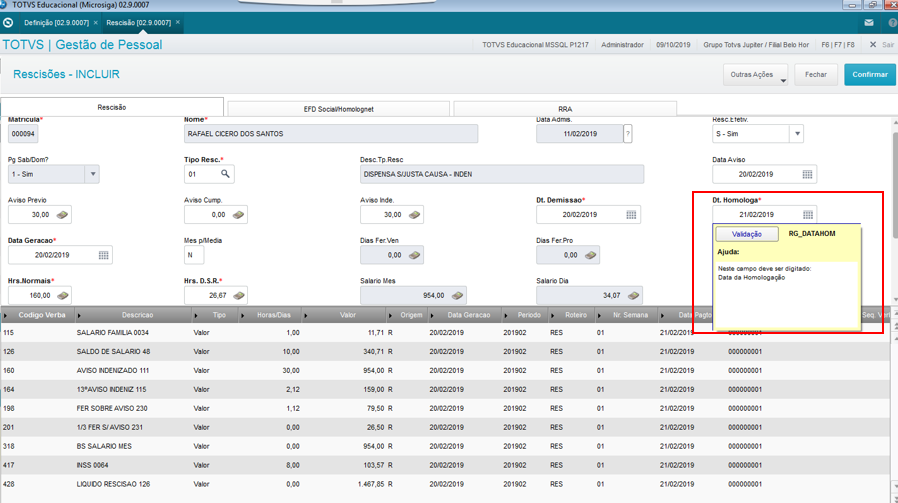Click the Desc.Tp.Resc field

pos(502,174)
